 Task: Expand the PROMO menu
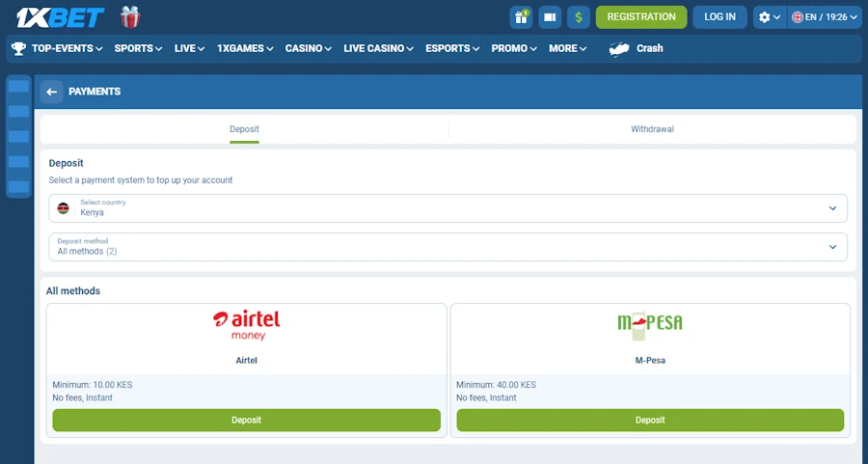click(514, 49)
